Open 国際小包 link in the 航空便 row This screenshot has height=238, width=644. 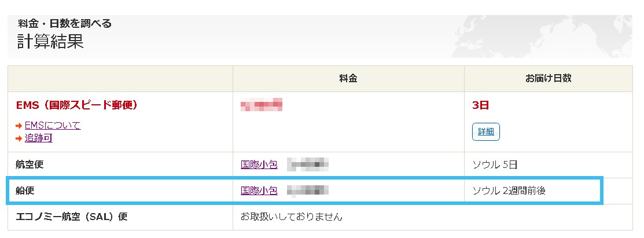(x=259, y=164)
